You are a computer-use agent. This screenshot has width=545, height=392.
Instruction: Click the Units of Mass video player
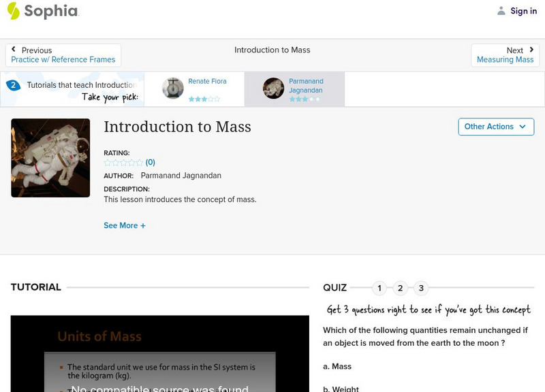159,354
